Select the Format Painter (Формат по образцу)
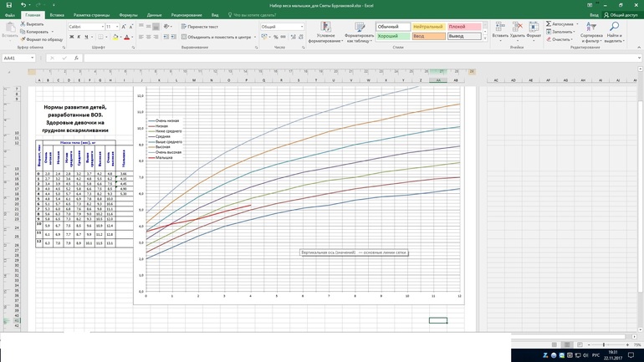 tap(42, 39)
